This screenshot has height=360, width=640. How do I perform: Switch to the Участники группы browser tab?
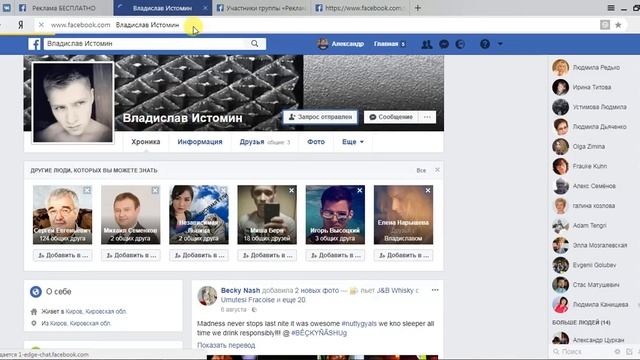[x=261, y=8]
